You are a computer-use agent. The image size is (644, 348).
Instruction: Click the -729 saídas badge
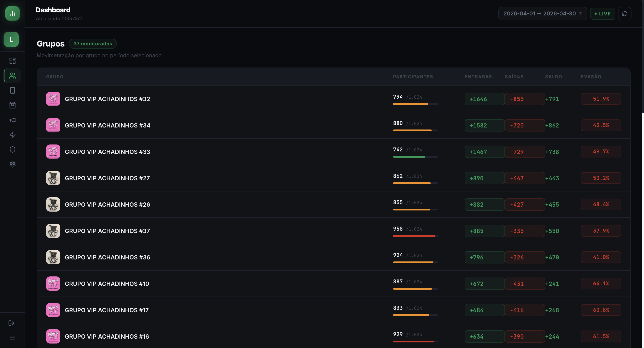pos(525,152)
